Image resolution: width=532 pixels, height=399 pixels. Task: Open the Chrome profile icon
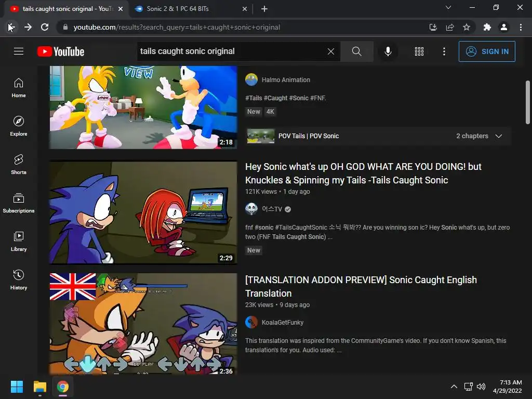pos(504,27)
